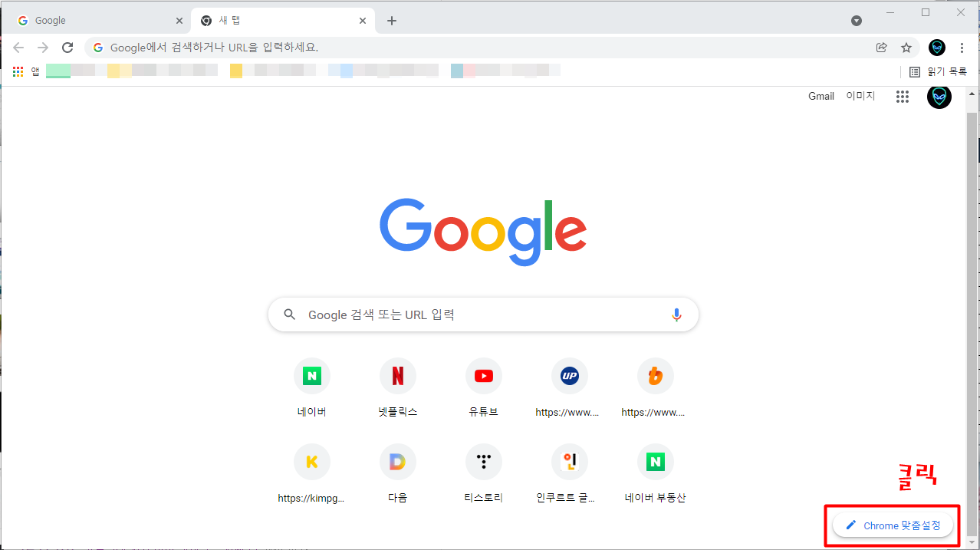Click the Google logo
The image size is (980, 550).
pyautogui.click(x=483, y=232)
